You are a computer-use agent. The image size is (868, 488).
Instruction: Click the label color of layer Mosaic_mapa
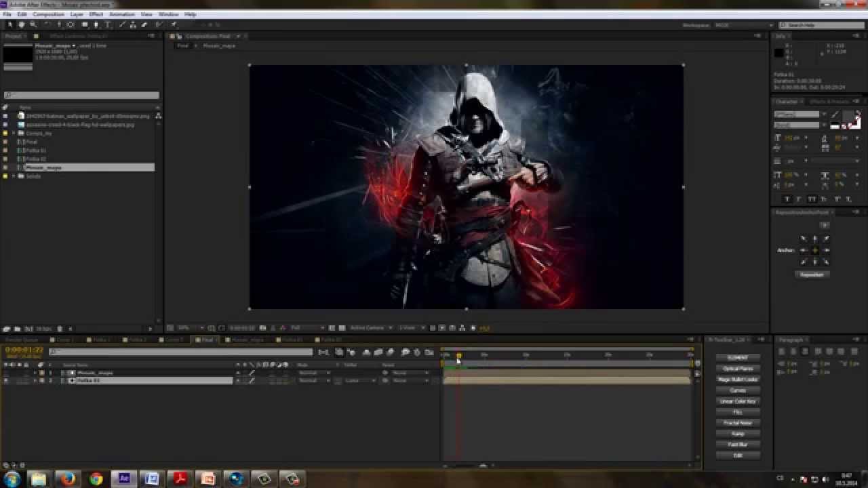41,373
